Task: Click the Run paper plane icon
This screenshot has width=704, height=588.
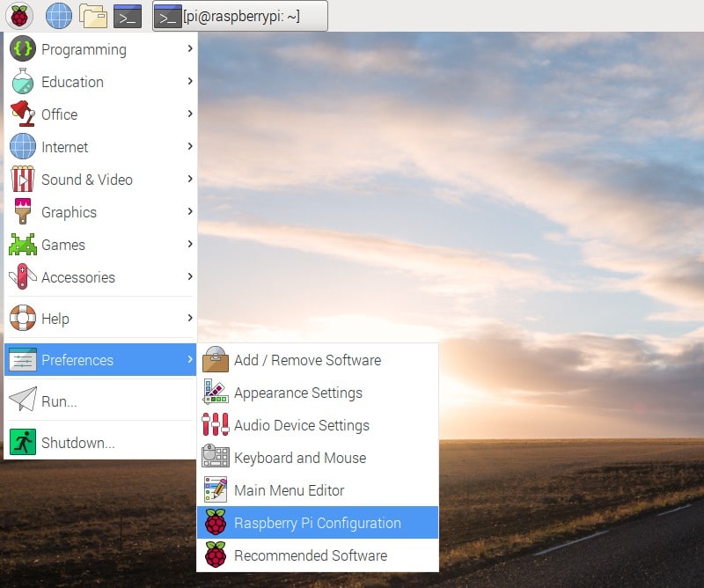Action: pyautogui.click(x=23, y=400)
